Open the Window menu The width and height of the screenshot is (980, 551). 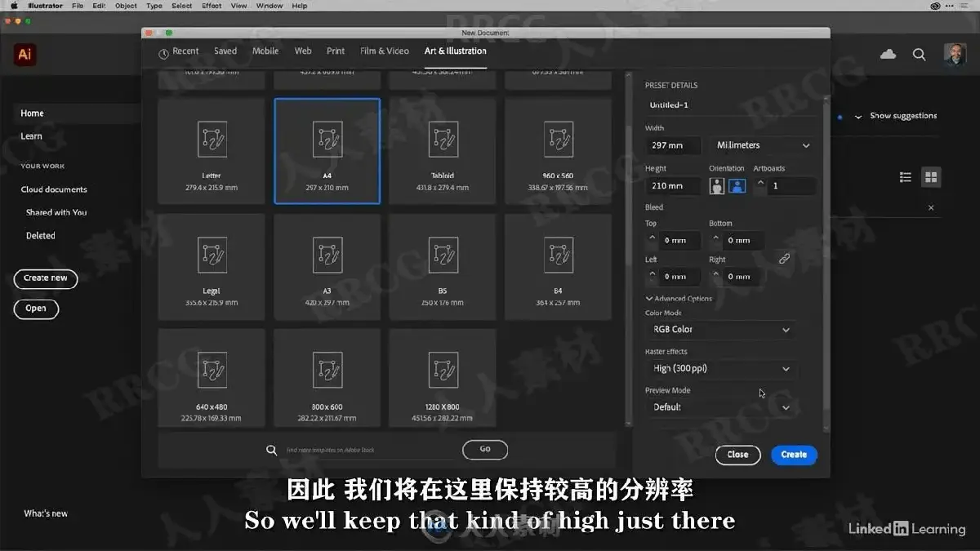[x=269, y=6]
